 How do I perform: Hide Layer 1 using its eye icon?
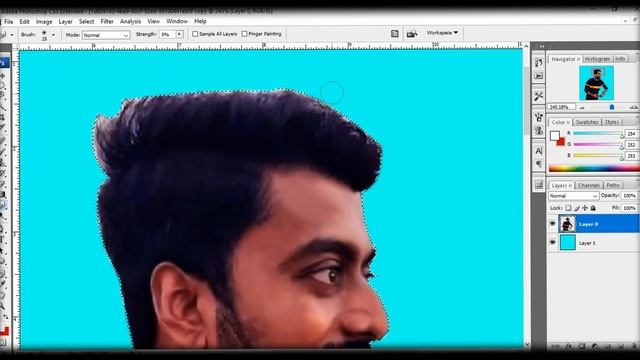click(x=553, y=242)
